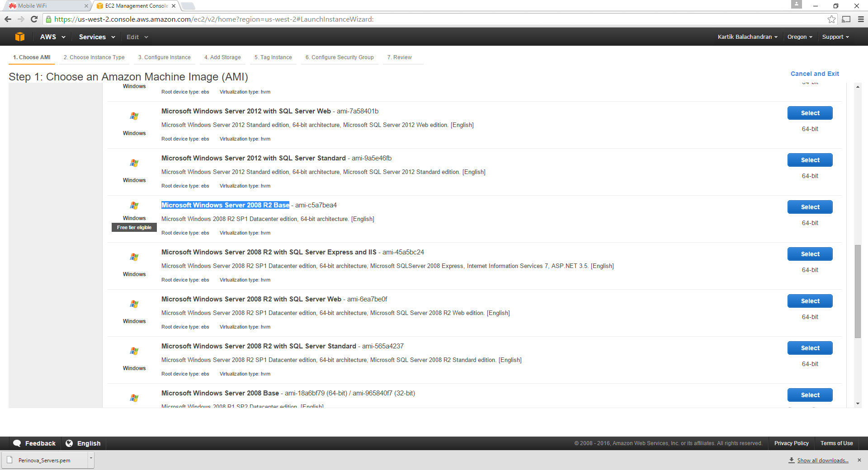
Task: Open the Chrome hamburger menu icon
Action: pyautogui.click(x=861, y=19)
